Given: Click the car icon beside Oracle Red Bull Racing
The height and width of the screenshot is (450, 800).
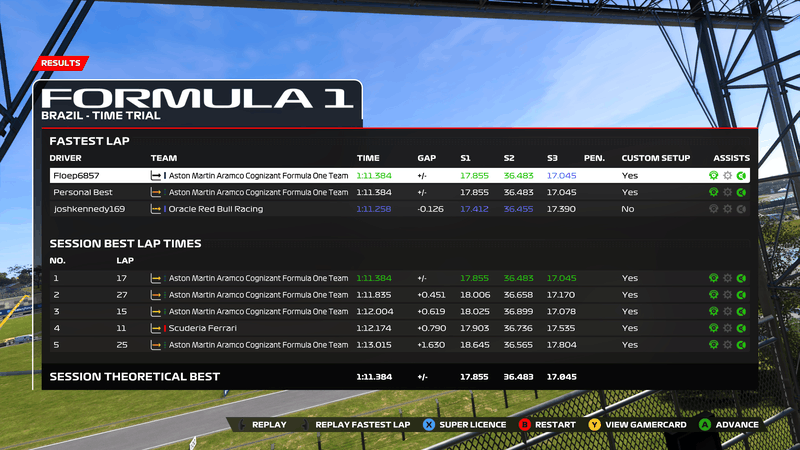Looking at the screenshot, I should (156, 209).
